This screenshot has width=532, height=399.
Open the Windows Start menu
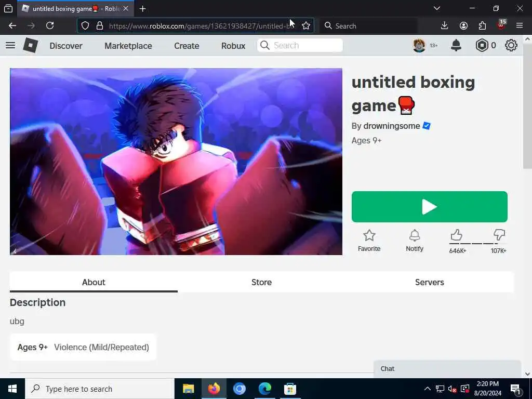[12, 389]
